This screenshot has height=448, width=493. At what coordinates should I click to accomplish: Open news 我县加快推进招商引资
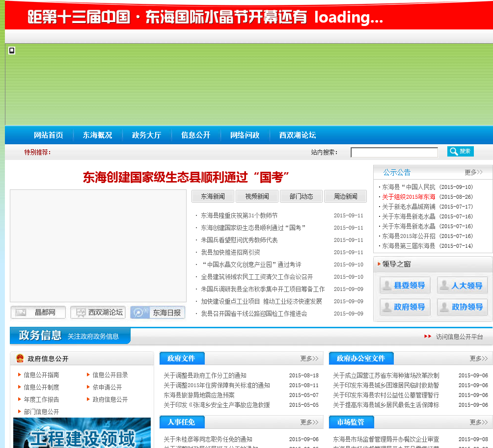(x=230, y=252)
